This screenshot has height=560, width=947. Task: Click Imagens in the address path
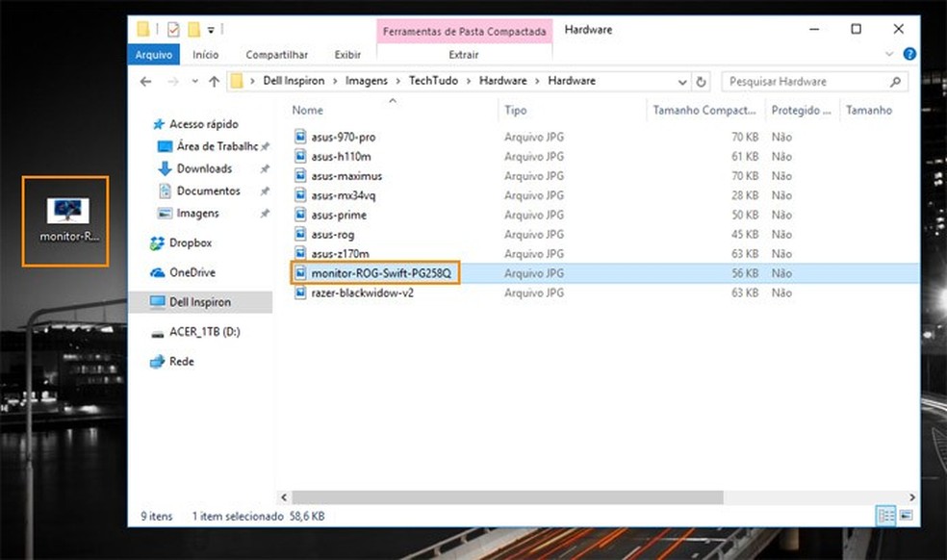tap(367, 81)
